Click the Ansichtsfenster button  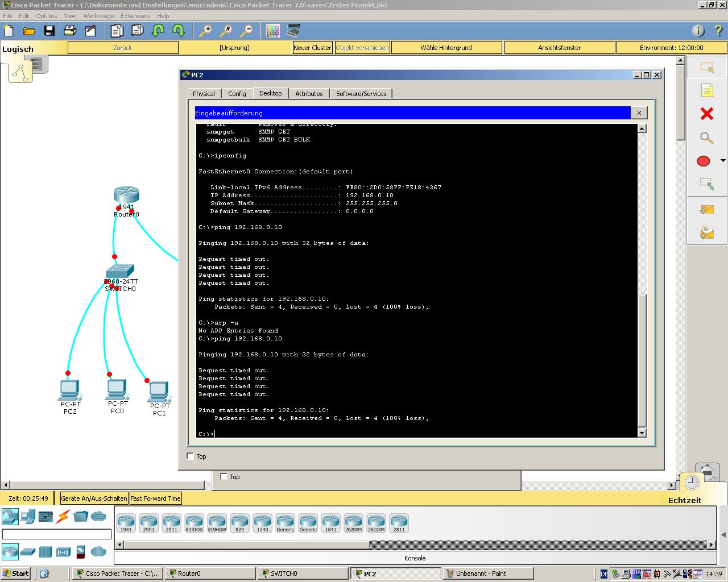click(x=560, y=48)
